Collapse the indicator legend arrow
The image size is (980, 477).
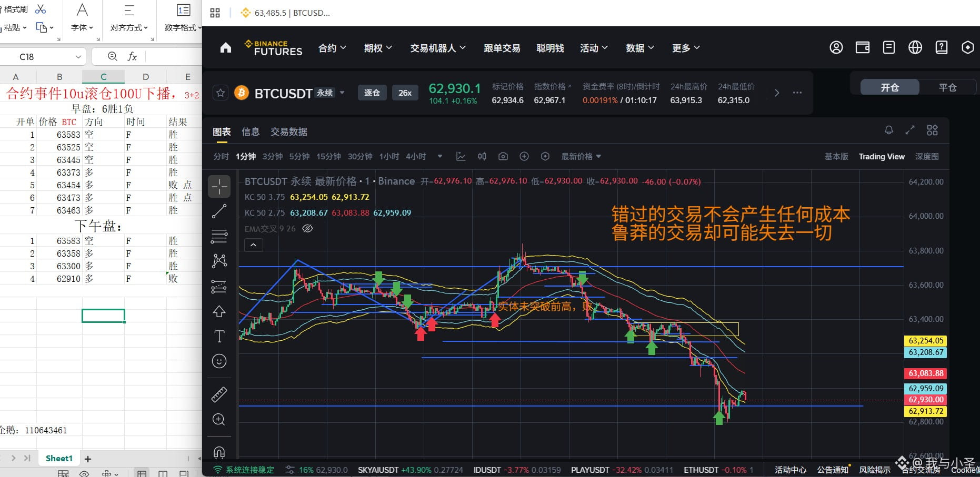point(254,245)
